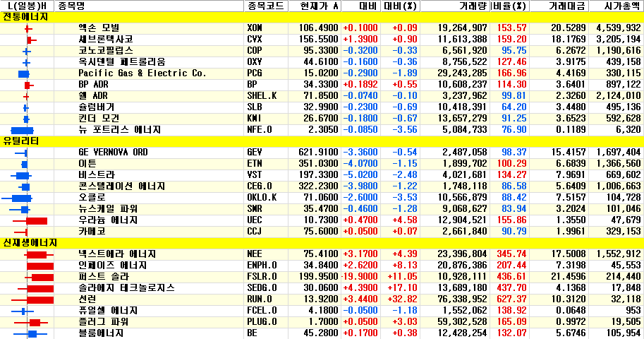Click the candlestick icon for 넥스트에라 에너지
This screenshot has width=644, height=339.
click(38, 255)
